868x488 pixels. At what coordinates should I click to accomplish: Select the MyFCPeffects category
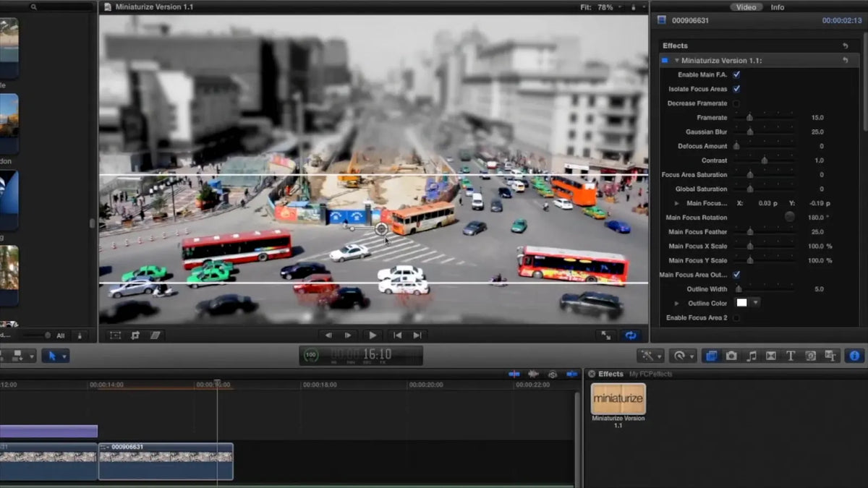650,374
